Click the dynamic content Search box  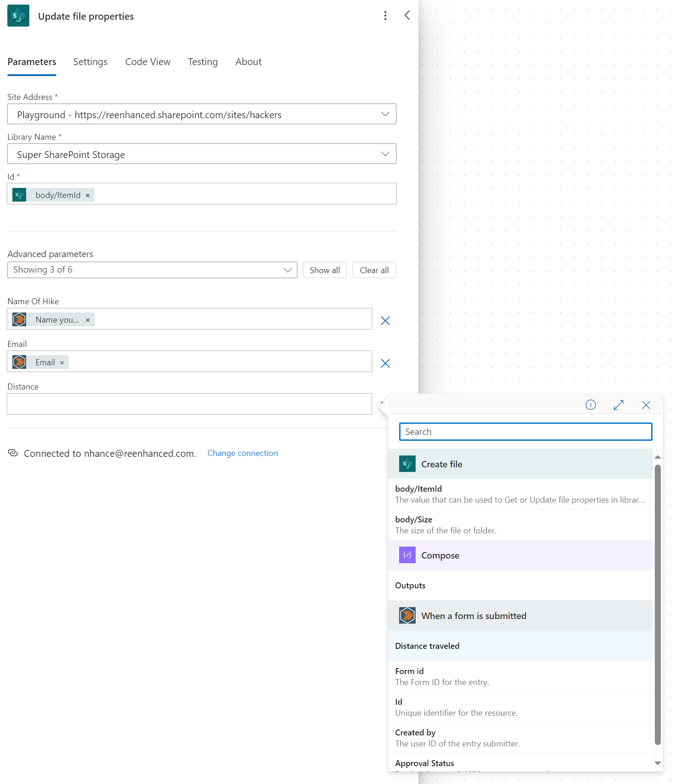point(526,432)
